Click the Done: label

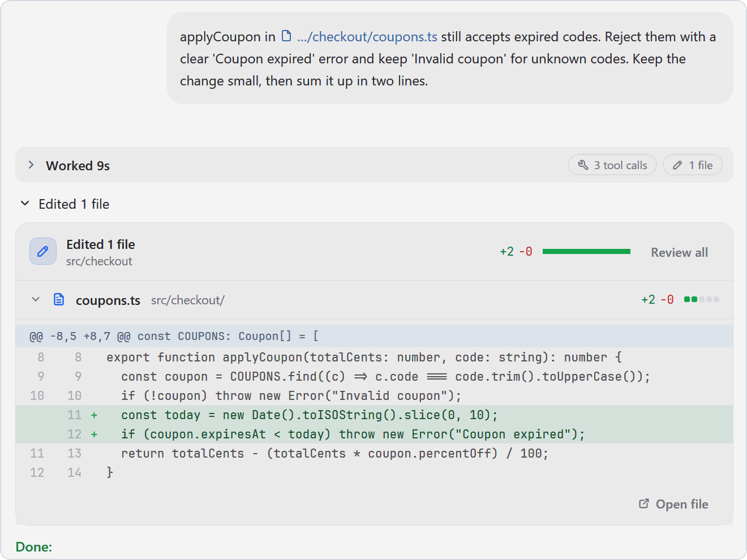[x=34, y=547]
